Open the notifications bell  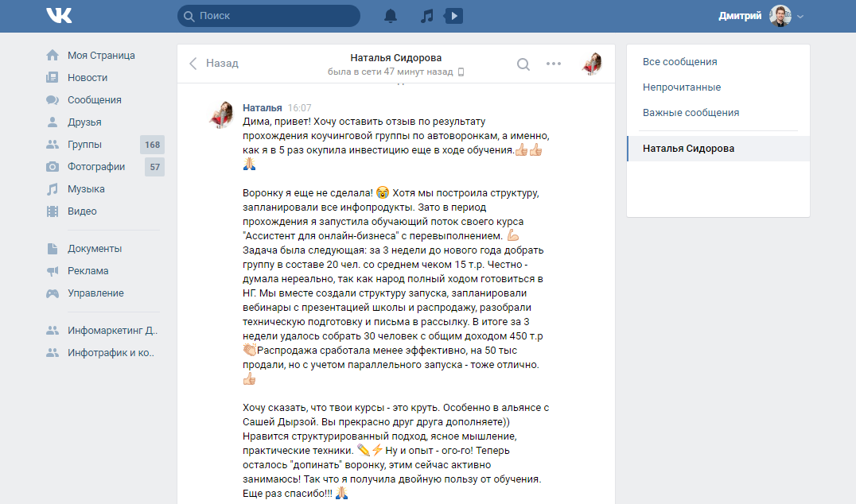(391, 16)
